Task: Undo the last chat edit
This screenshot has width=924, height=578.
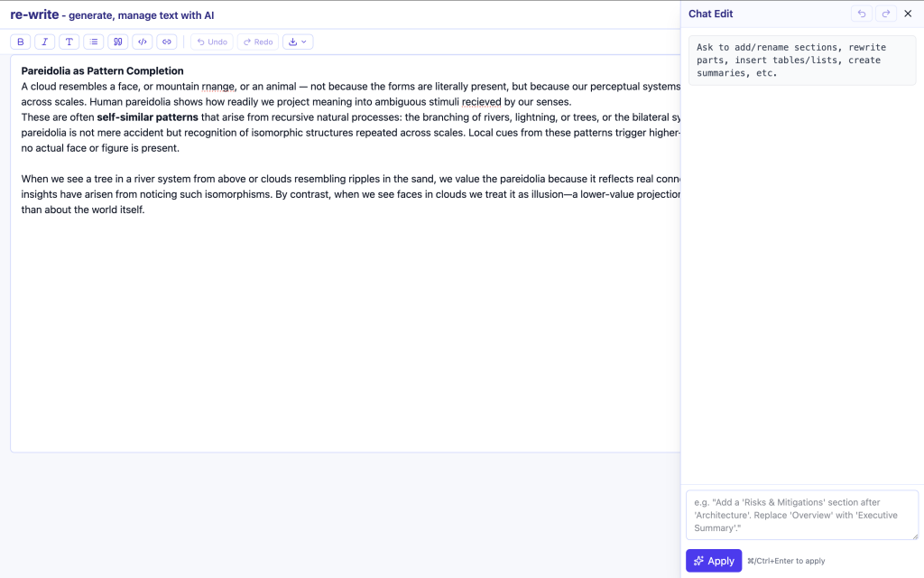Action: click(x=862, y=14)
